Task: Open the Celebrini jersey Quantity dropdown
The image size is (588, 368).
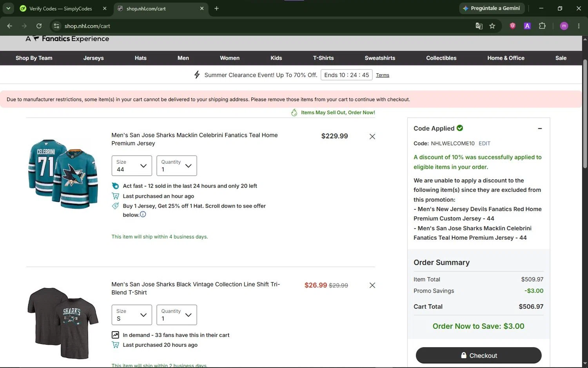Action: tap(177, 166)
